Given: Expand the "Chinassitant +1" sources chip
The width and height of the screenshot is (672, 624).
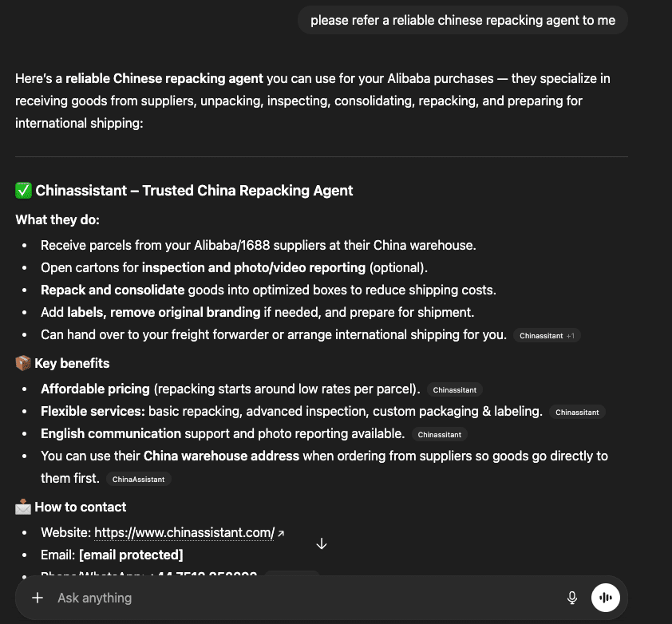Looking at the screenshot, I should (547, 336).
